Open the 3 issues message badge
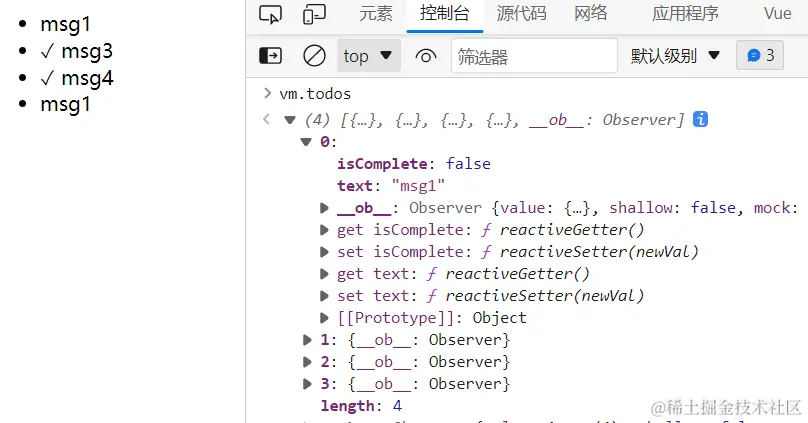This screenshot has width=808, height=423. [760, 55]
